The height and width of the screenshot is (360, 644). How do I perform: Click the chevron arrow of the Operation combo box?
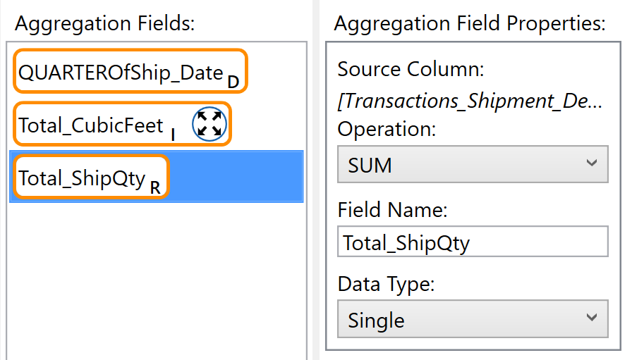(x=591, y=163)
